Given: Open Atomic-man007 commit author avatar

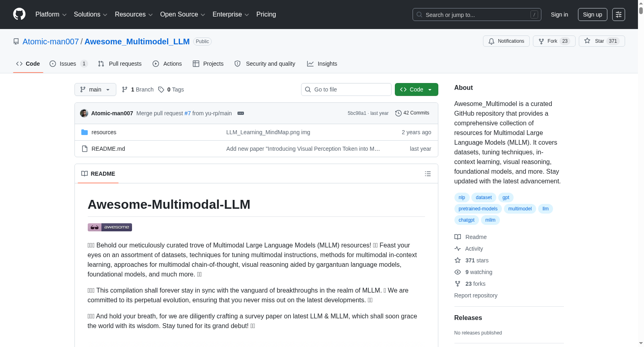Looking at the screenshot, I should (x=84, y=113).
